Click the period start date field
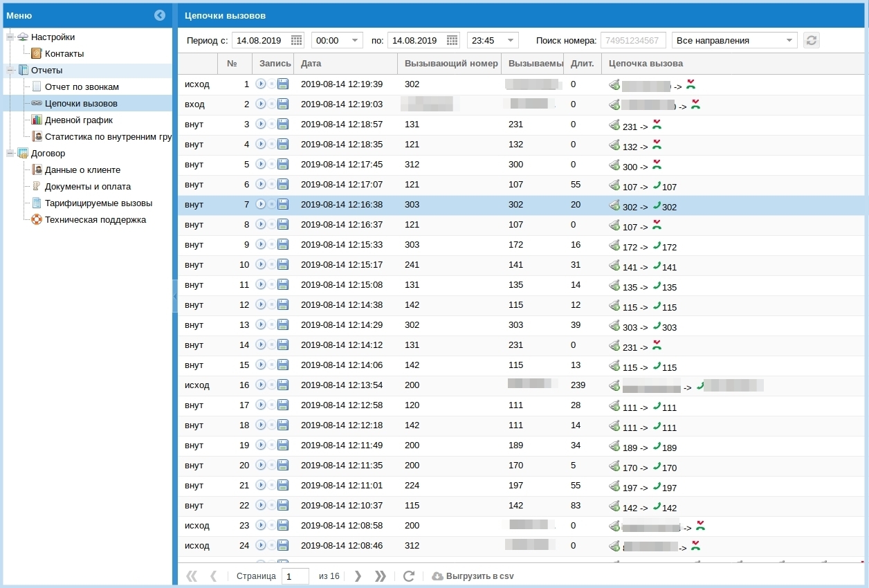The width and height of the screenshot is (869, 588). [261, 40]
